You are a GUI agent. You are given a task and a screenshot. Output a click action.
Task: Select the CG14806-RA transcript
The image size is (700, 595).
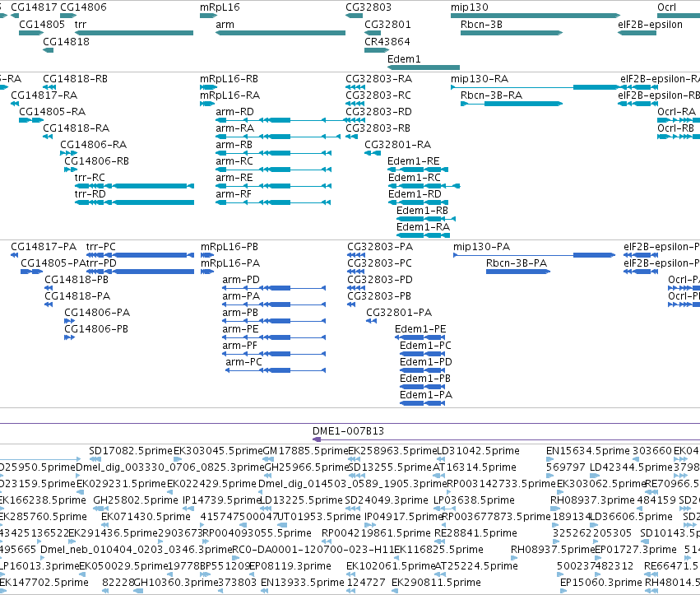68,153
